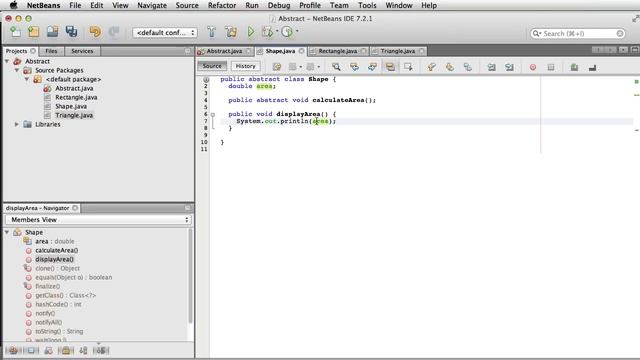Screen dimensions: 640x360
Task: Click the Stop Macro Recording icon
Action: click(551, 67)
